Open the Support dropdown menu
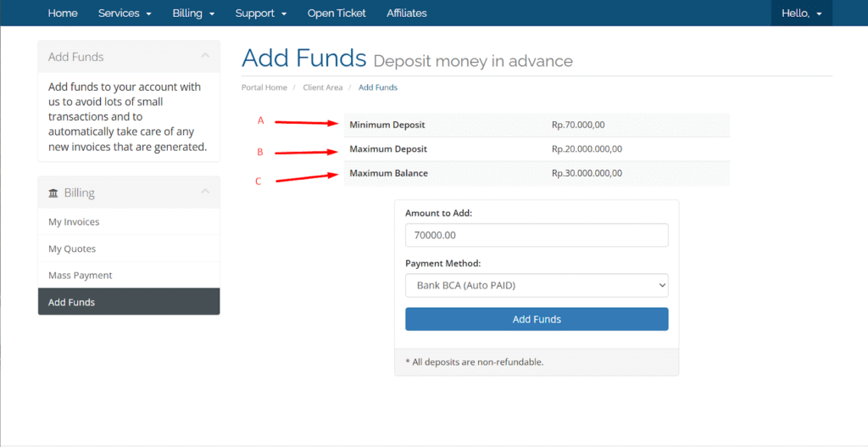868x447 pixels. pos(261,14)
